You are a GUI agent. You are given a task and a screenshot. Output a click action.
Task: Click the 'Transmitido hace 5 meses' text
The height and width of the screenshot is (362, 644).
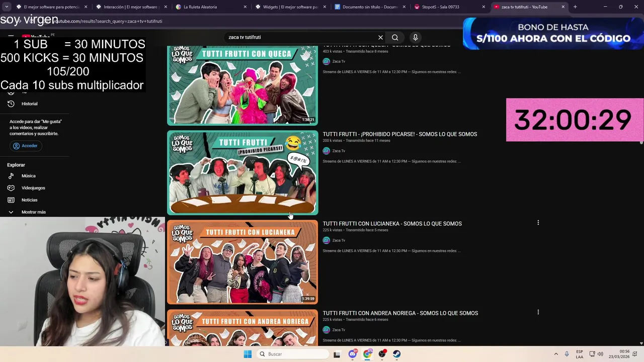(x=367, y=230)
